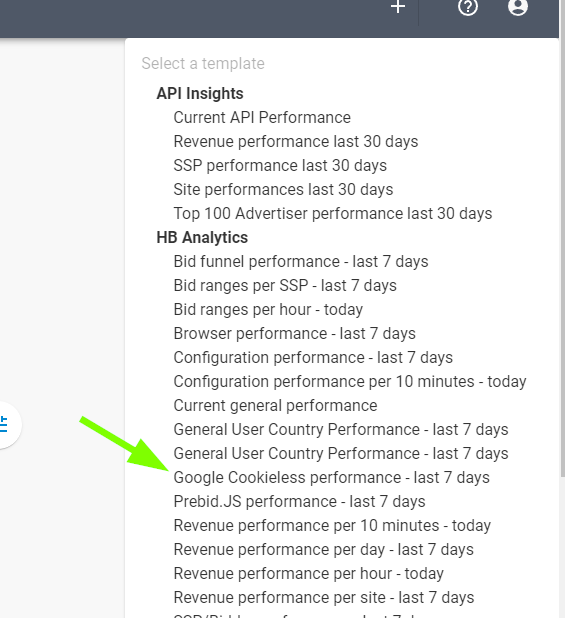The height and width of the screenshot is (618, 565).
Task: Click the vertical scrollbar of the template list
Action: [562, 256]
